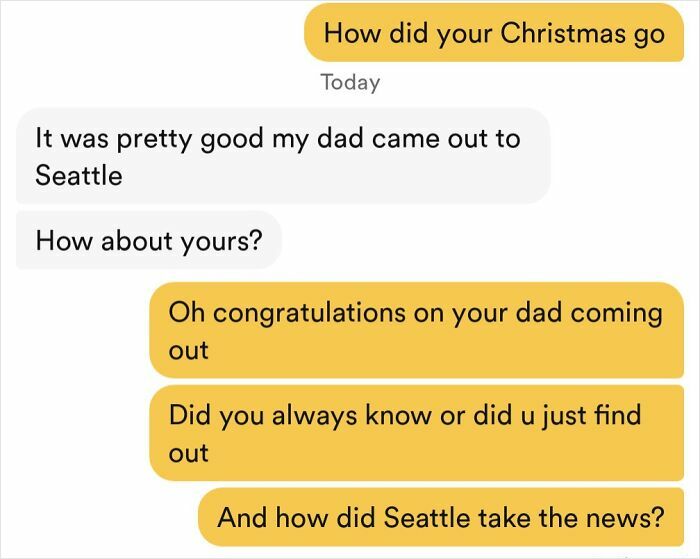Tap the "And how did Seattle take the news?" message

(440, 518)
